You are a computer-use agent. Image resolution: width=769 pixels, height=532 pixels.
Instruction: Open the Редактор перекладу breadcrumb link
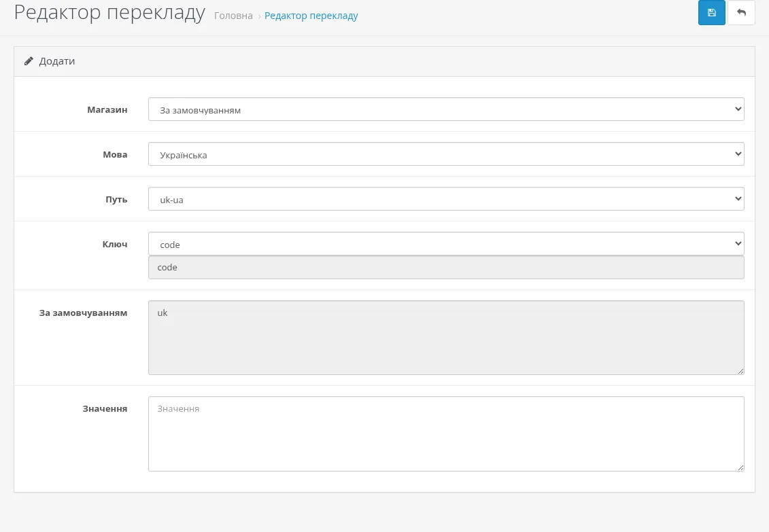pos(311,16)
